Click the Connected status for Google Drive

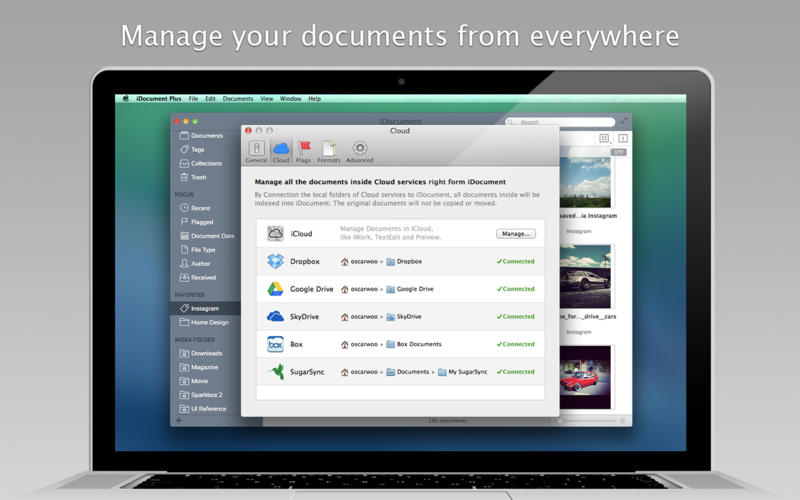516,289
